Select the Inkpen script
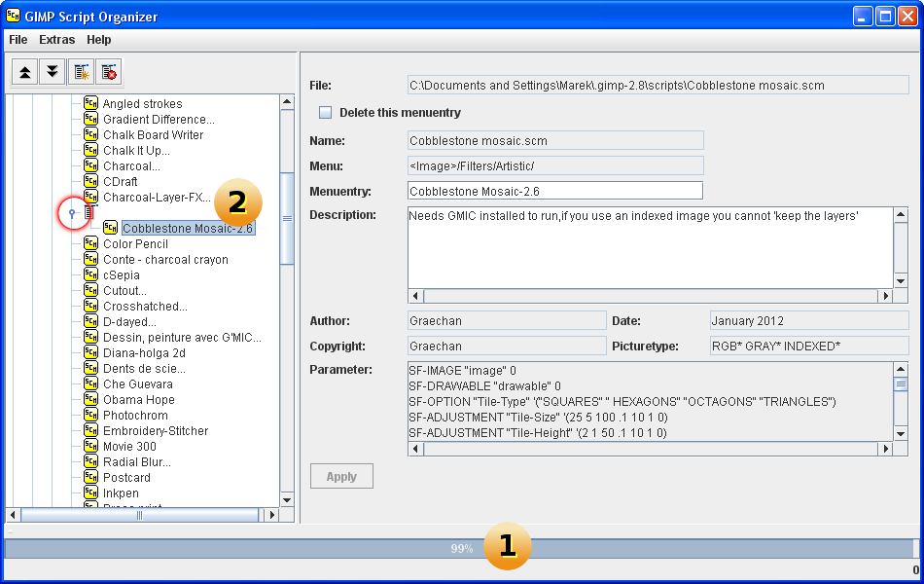 point(121,493)
